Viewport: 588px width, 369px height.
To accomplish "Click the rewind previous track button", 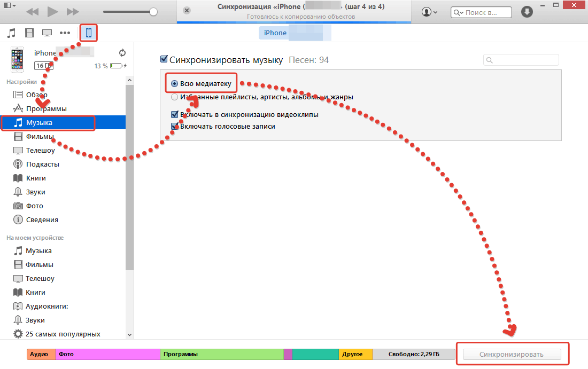I will (x=32, y=12).
